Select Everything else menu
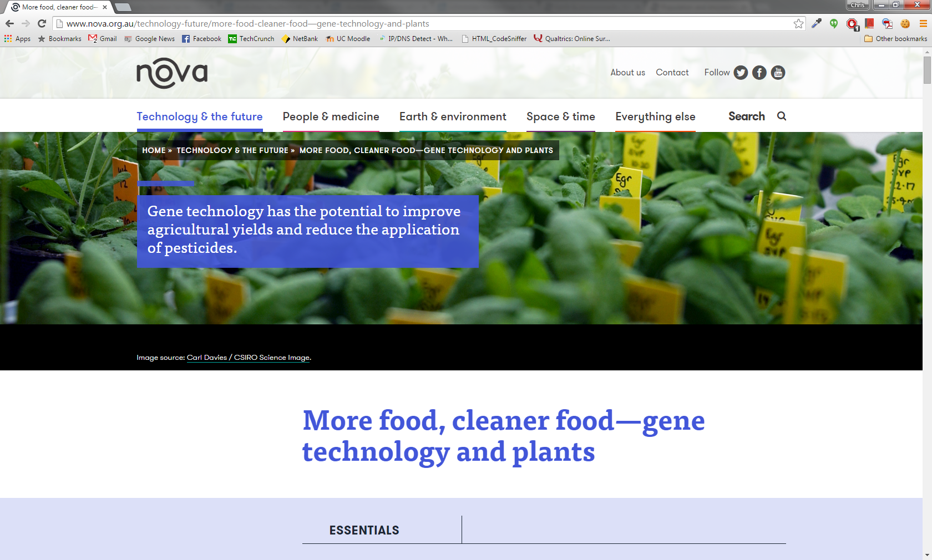The height and width of the screenshot is (560, 932). tap(655, 116)
